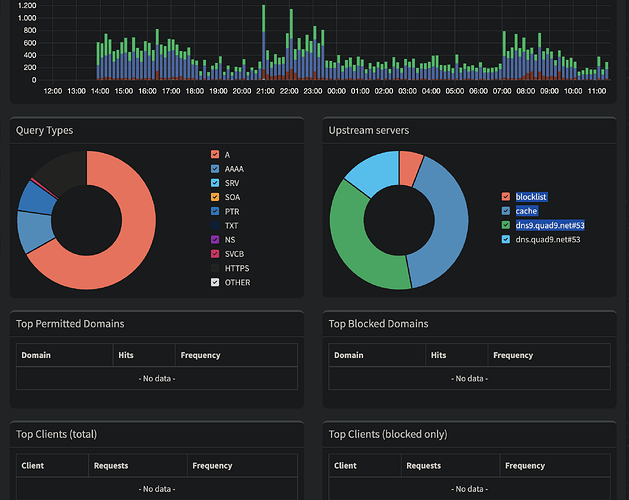Toggle the A query type legend checkbox
The height and width of the screenshot is (500, 629).
(215, 155)
